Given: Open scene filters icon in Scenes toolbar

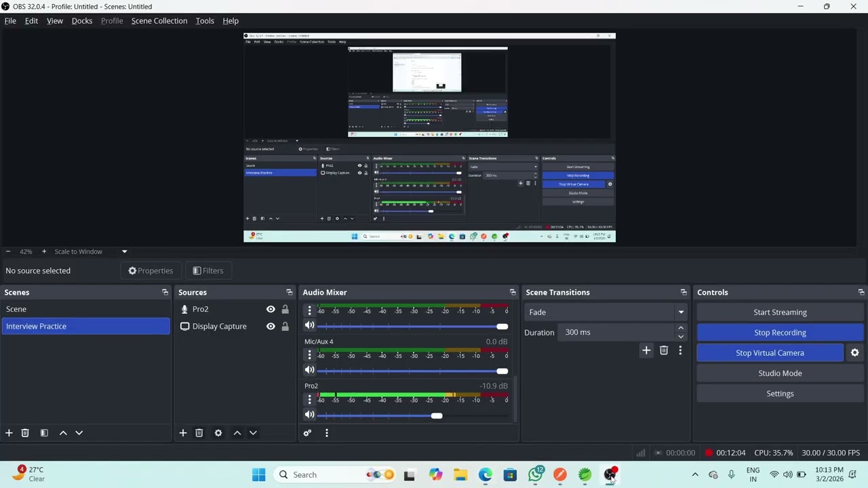Looking at the screenshot, I should 44,432.
